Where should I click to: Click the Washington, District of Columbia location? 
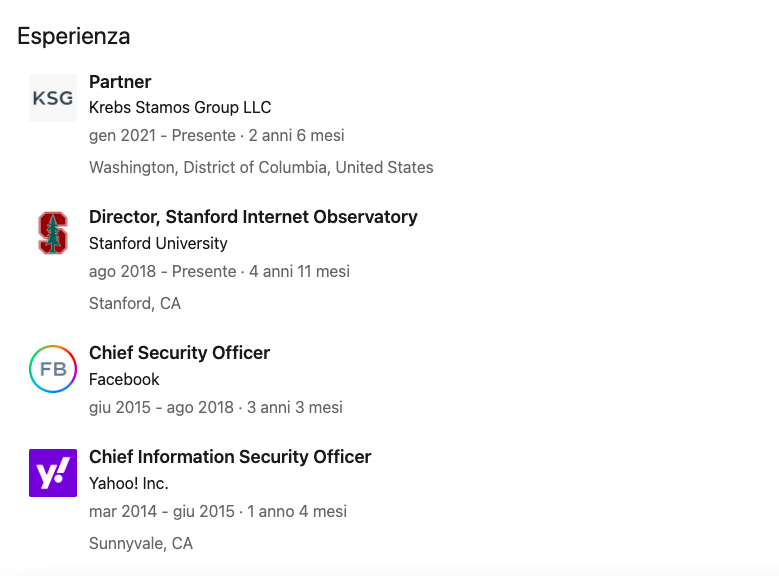pos(261,168)
